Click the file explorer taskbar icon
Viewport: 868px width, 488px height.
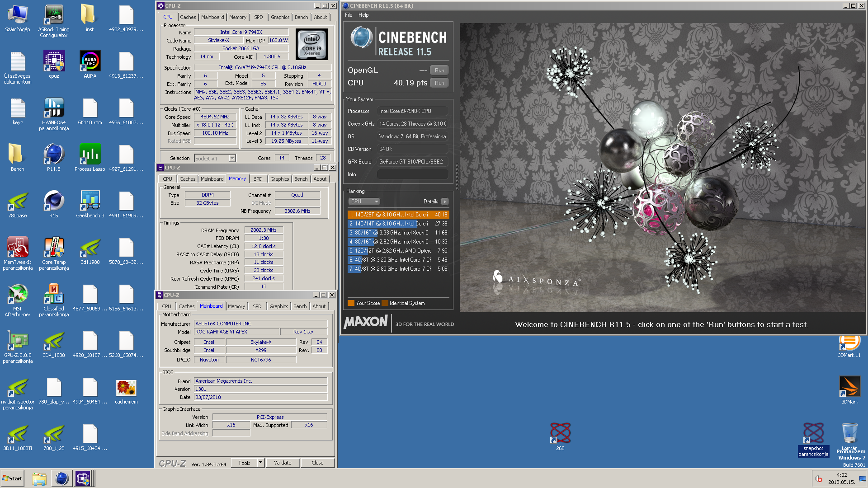(39, 479)
